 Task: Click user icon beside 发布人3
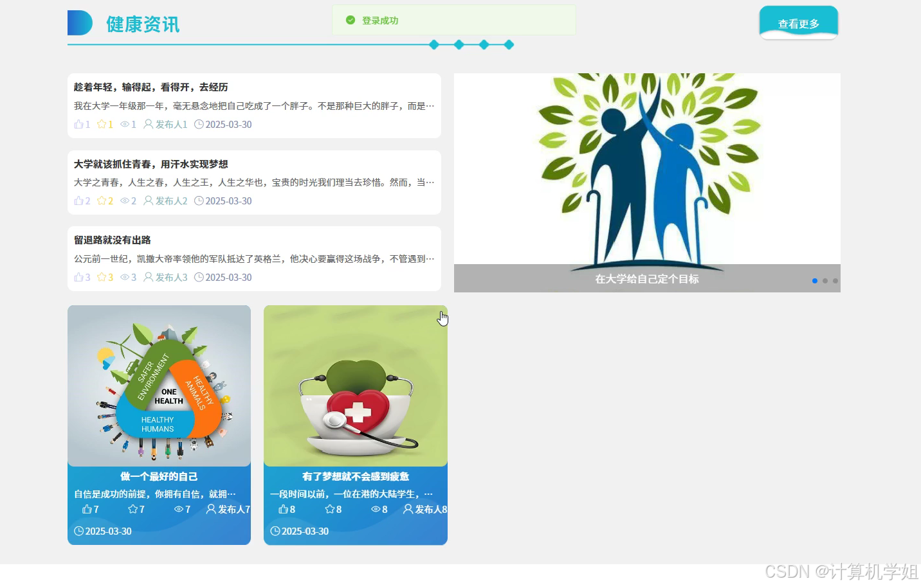point(149,277)
